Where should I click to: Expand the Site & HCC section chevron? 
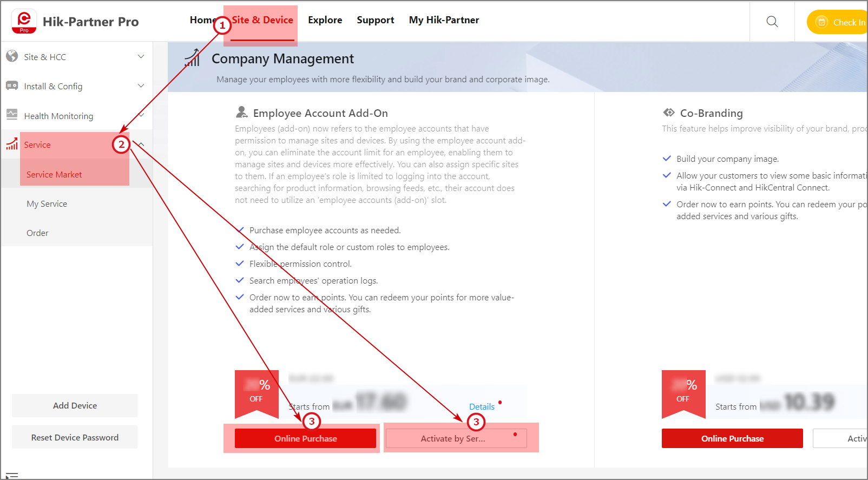coord(141,56)
